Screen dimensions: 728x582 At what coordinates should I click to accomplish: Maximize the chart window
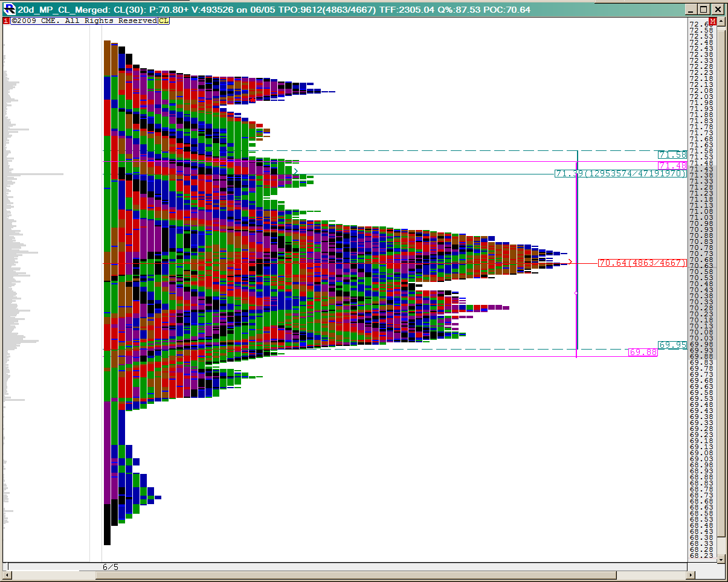tap(703, 9)
